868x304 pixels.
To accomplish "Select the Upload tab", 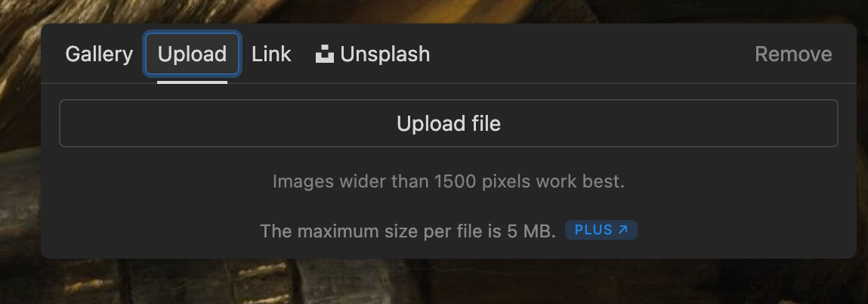I will coord(192,54).
